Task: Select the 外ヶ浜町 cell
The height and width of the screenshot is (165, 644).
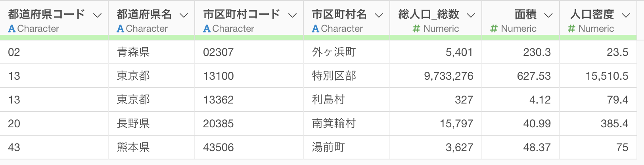Action: pyautogui.click(x=347, y=52)
